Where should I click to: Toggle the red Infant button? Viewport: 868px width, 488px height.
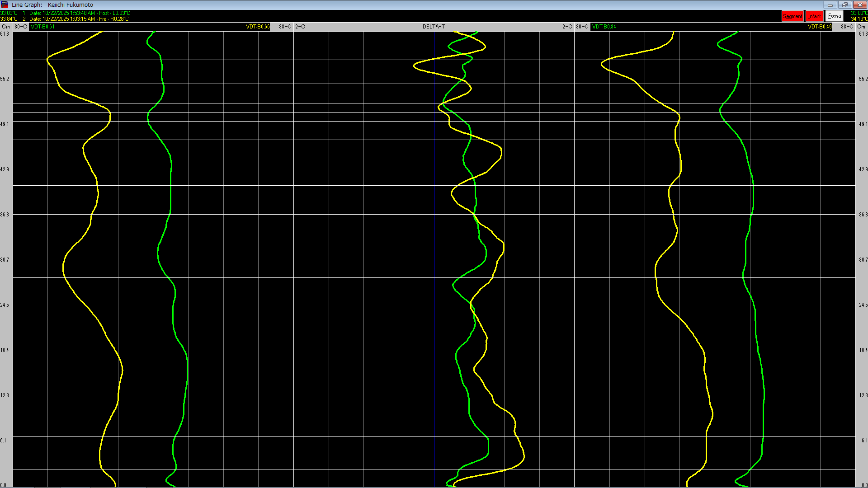(x=815, y=16)
